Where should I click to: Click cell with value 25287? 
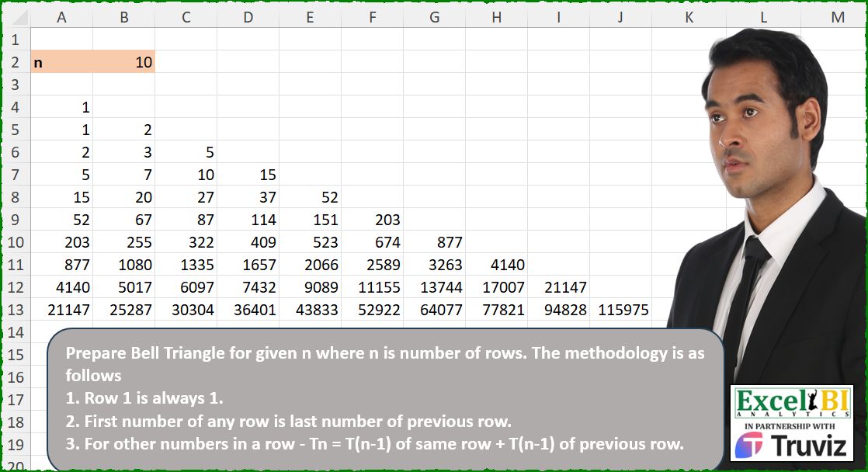pyautogui.click(x=124, y=309)
